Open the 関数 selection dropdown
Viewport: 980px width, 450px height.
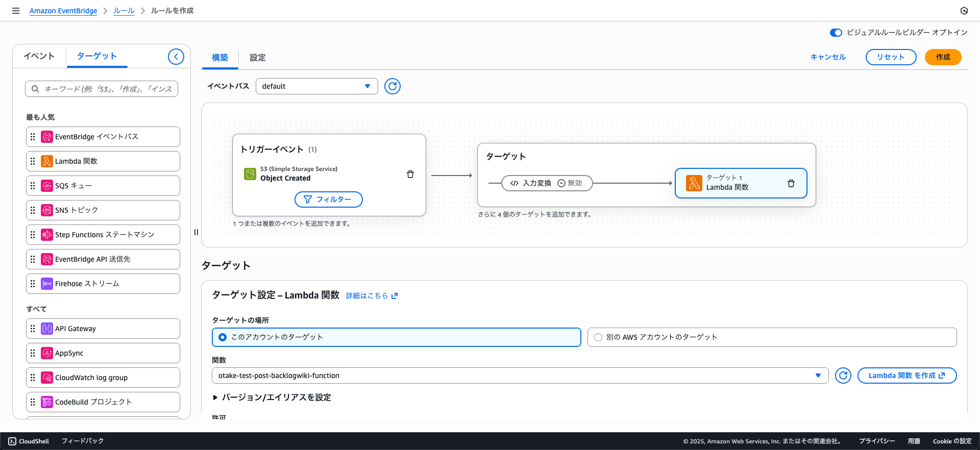click(x=520, y=376)
